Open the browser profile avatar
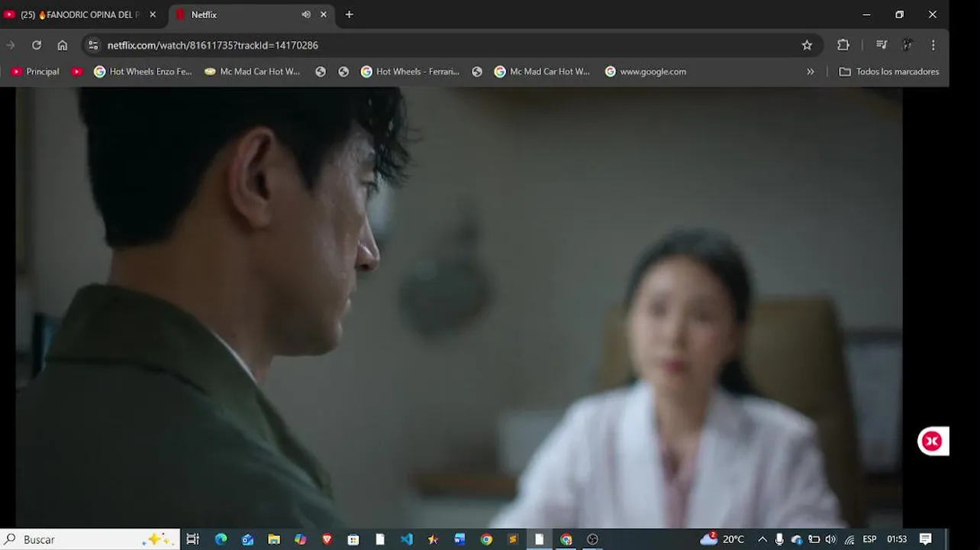This screenshot has width=980, height=550. coord(907,45)
